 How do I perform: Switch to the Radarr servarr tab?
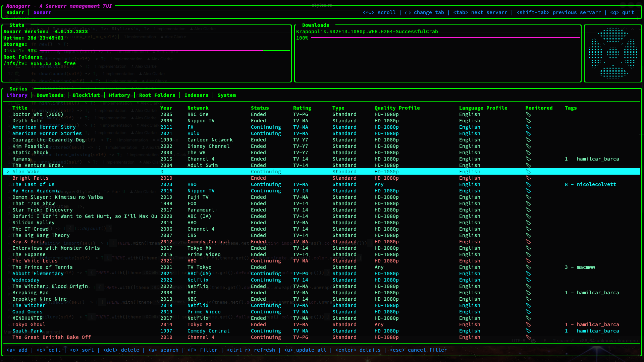(x=15, y=12)
